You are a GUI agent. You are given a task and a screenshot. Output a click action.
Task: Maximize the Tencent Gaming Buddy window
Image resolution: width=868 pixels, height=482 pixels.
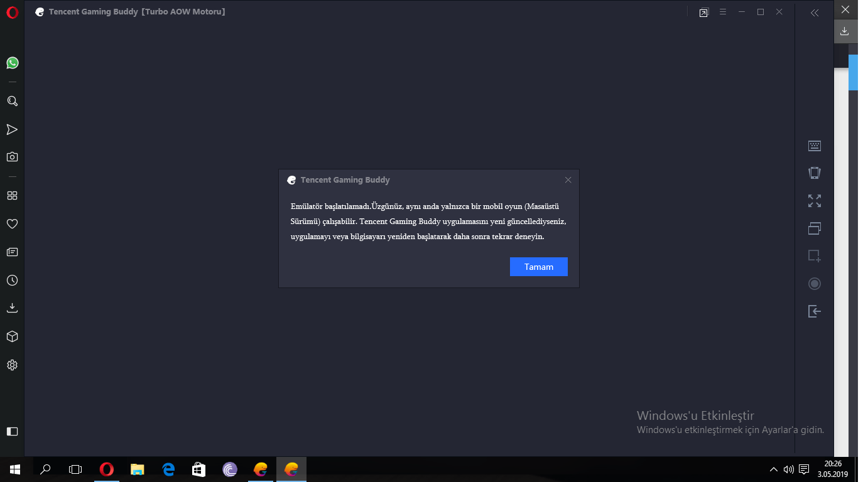761,12
